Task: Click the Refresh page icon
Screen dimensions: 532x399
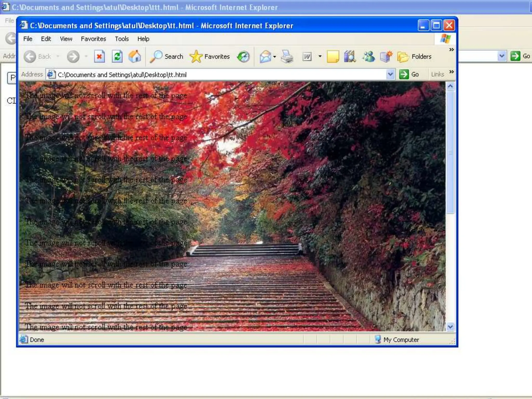Action: coord(117,56)
